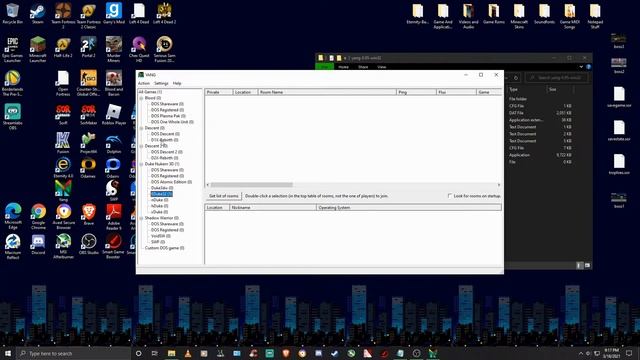
Task: Sort rooms by Ping column
Action: click(416, 92)
